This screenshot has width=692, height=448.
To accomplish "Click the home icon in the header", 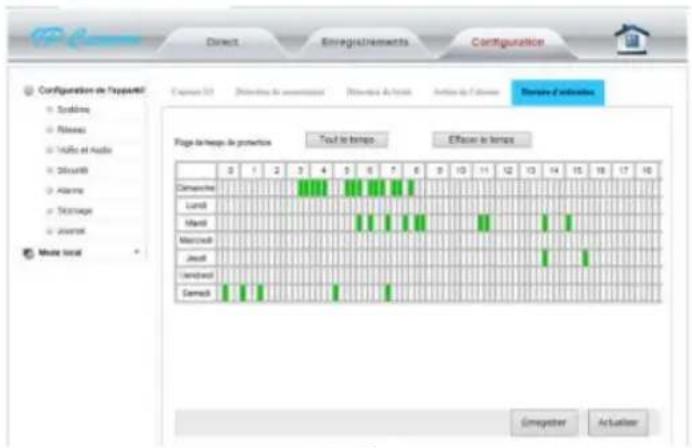I will 632,40.
